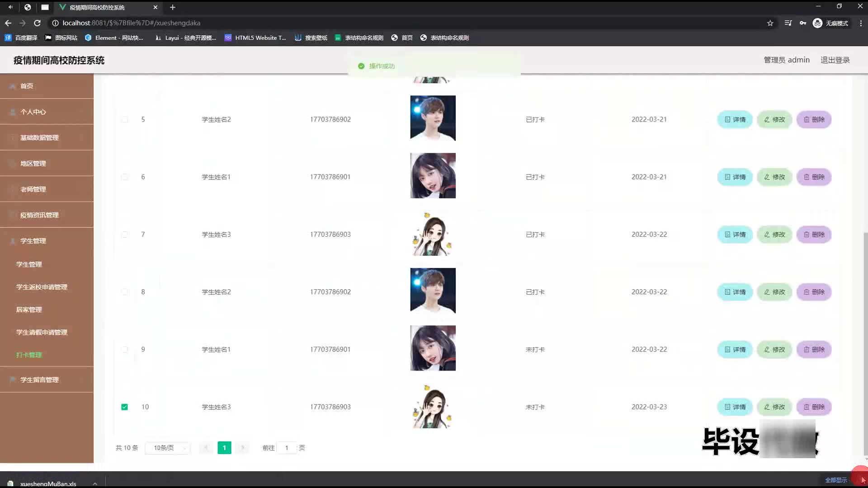Viewport: 868px width, 488px height.
Task: Click the vertical page scrollbar
Action: tap(865, 343)
